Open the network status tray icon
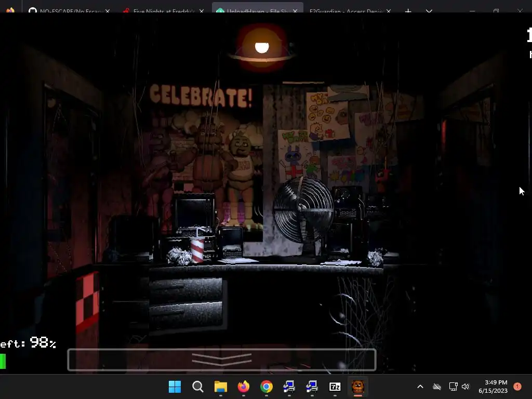532x399 pixels. pos(453,387)
